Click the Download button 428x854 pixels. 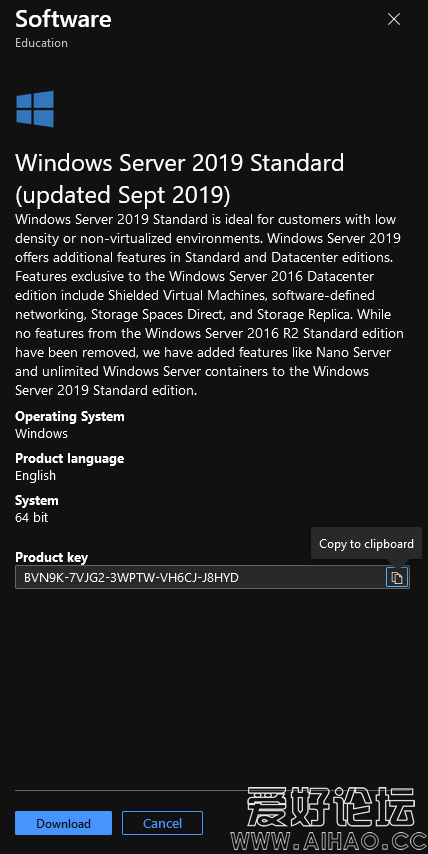[63, 823]
